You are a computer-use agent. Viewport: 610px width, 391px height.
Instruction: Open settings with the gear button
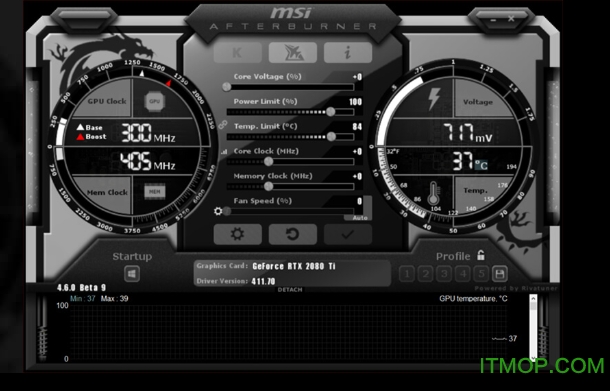(x=237, y=234)
